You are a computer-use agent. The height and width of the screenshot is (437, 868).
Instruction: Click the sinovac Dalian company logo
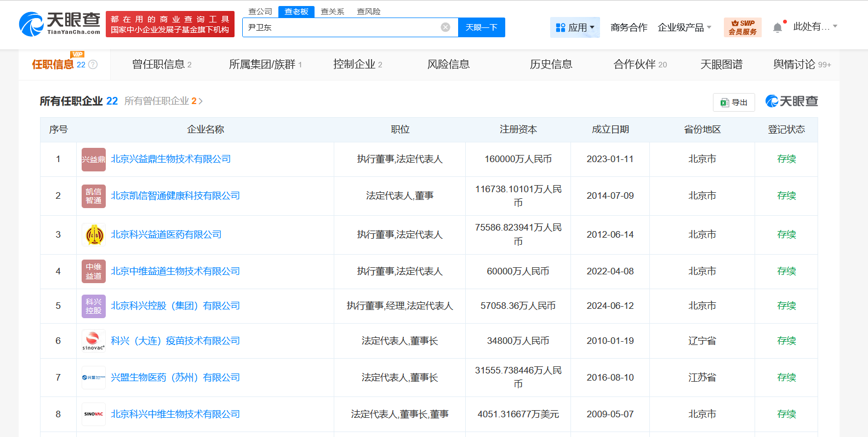pyautogui.click(x=94, y=341)
